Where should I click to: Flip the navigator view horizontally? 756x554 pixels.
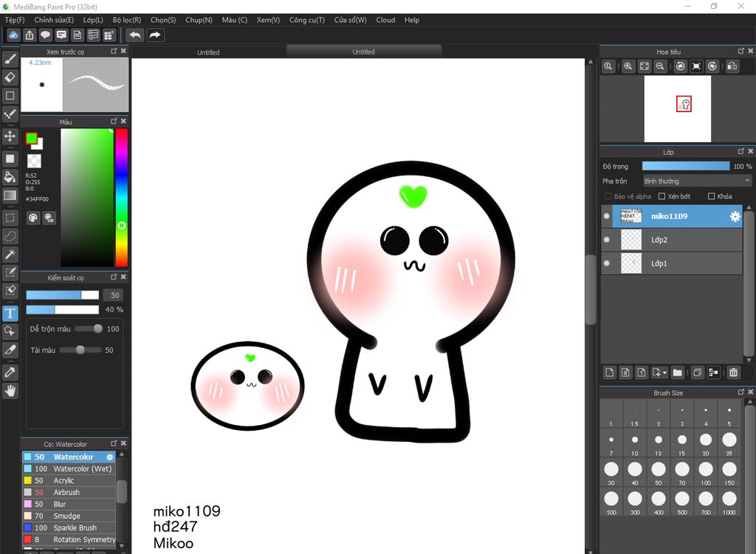(732, 66)
